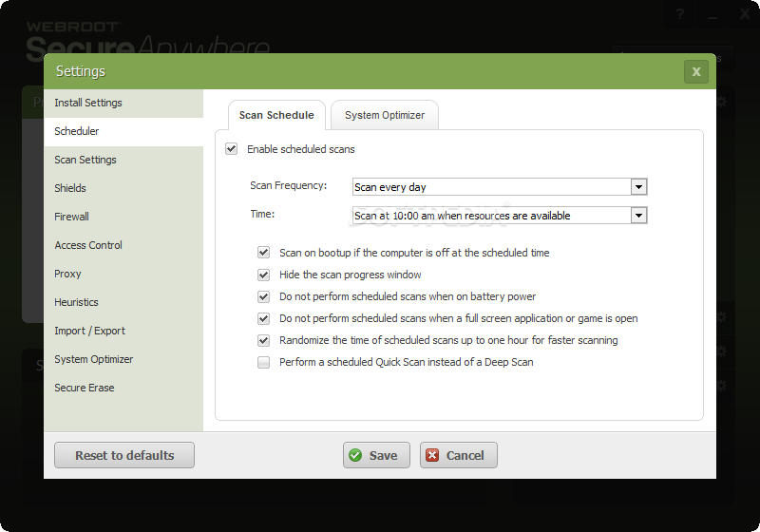Expand the Scan Frequency dropdown arrow

pos(638,187)
